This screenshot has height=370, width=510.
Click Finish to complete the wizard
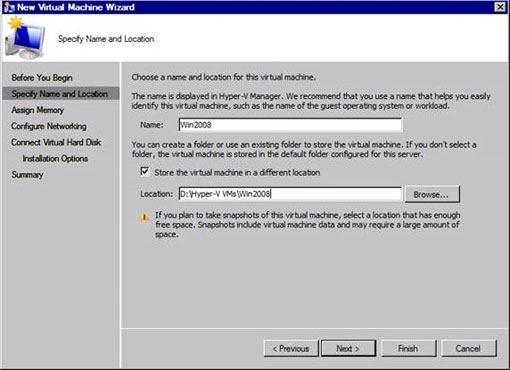[408, 349]
